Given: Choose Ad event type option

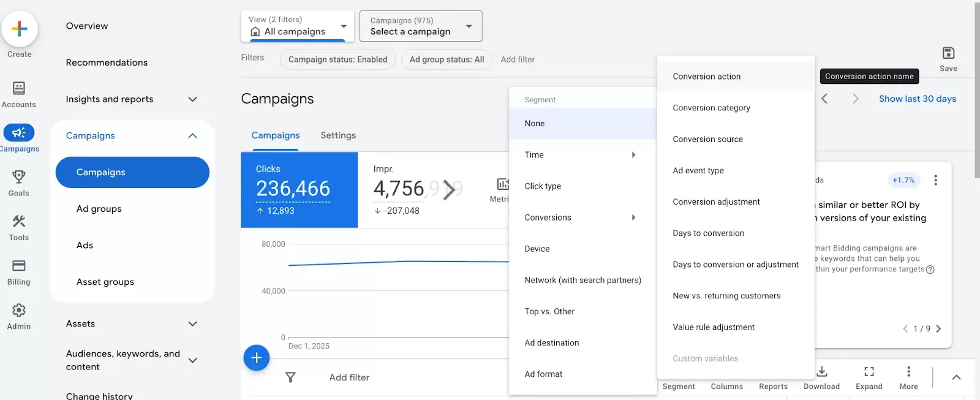Looking at the screenshot, I should 736,170.
